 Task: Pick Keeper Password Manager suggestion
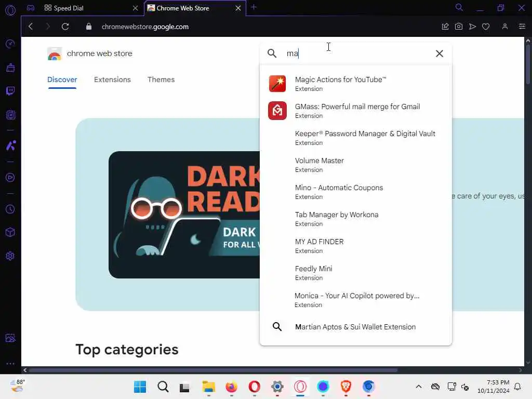click(x=355, y=138)
